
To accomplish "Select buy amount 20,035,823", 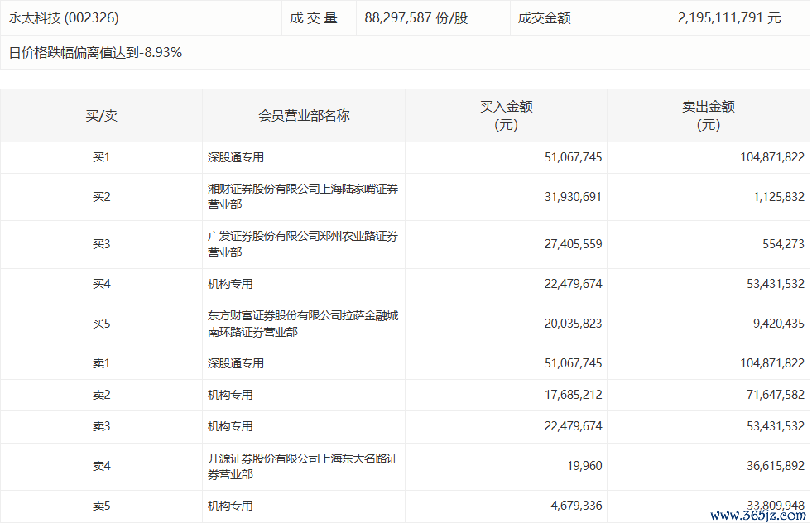I will 574,324.
